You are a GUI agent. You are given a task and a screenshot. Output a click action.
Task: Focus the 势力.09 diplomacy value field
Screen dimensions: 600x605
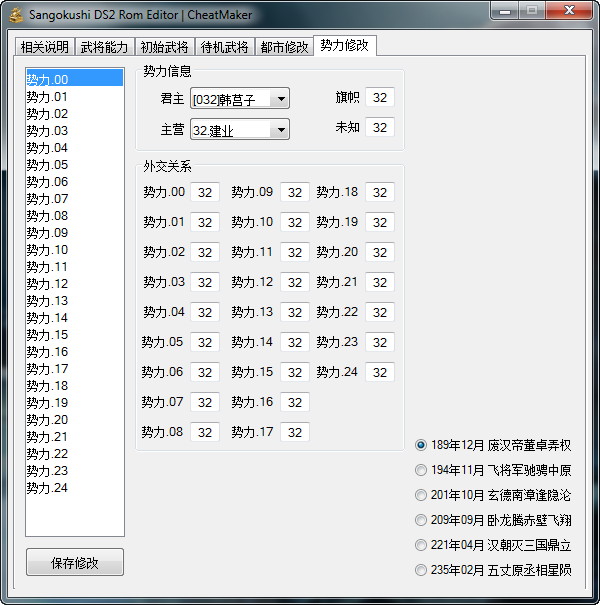294,193
